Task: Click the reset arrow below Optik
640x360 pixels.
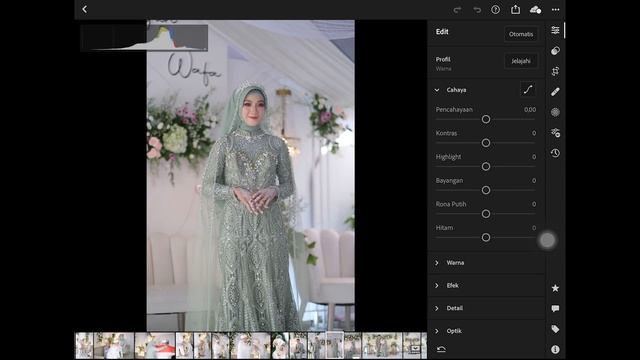Action: pyautogui.click(x=441, y=349)
